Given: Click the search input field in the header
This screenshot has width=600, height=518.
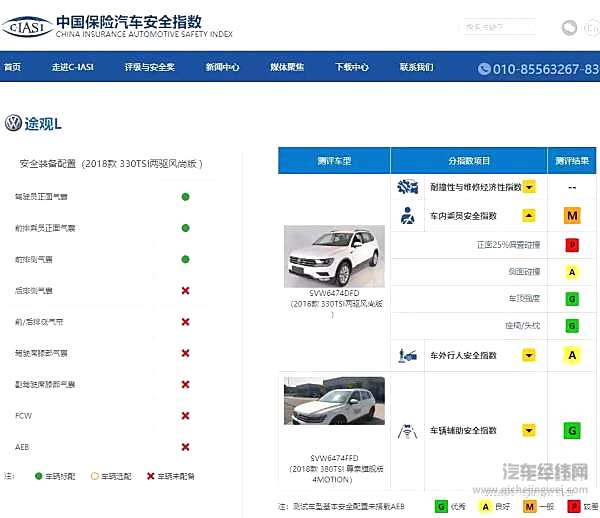Looking at the screenshot, I should tap(499, 27).
